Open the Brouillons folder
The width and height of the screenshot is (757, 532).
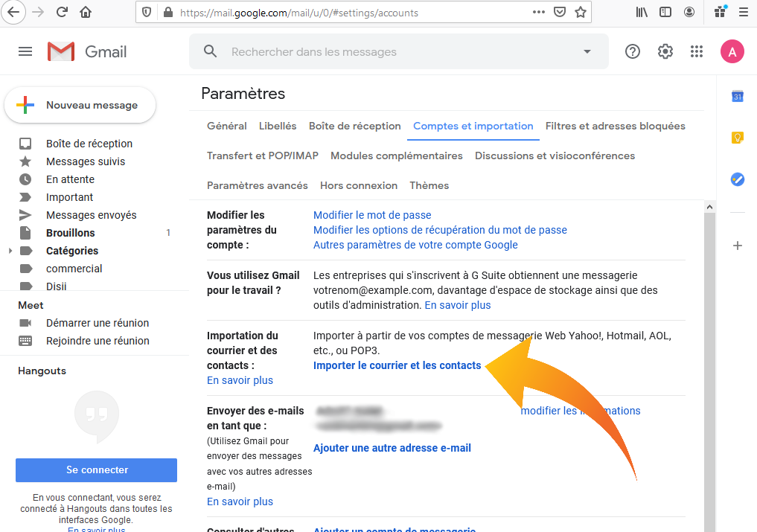(x=71, y=233)
